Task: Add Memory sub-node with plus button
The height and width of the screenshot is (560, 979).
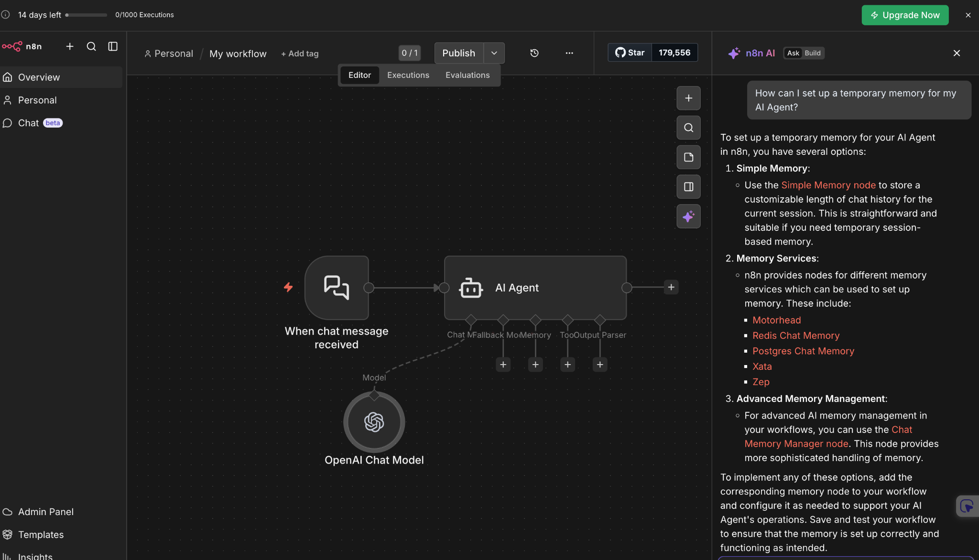Action: (535, 365)
